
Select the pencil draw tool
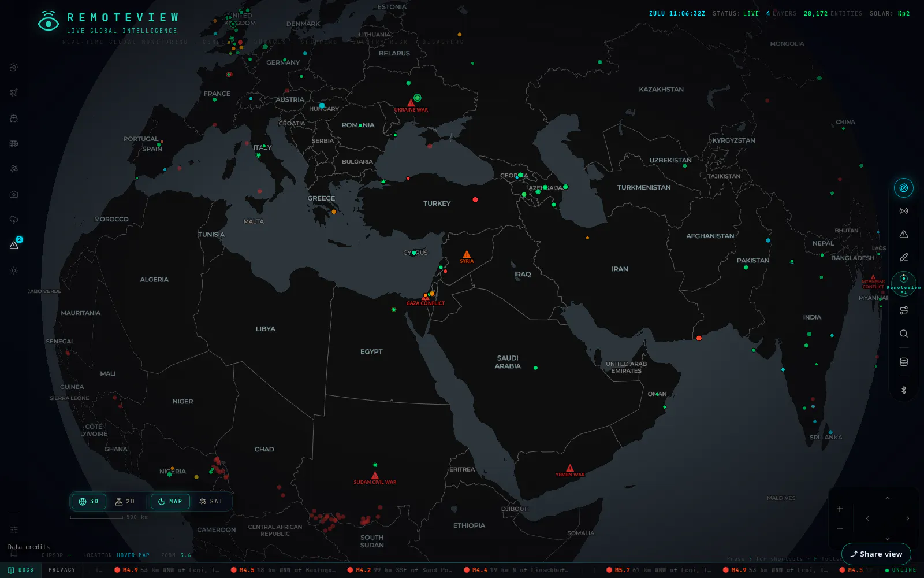(904, 257)
